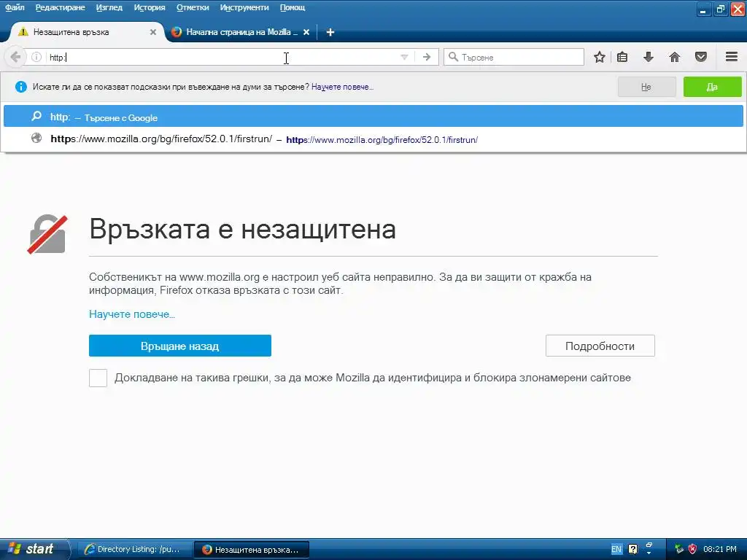The height and width of the screenshot is (560, 747).
Task: Click the magnifier icon in Google suggestion row
Action: coord(36,116)
